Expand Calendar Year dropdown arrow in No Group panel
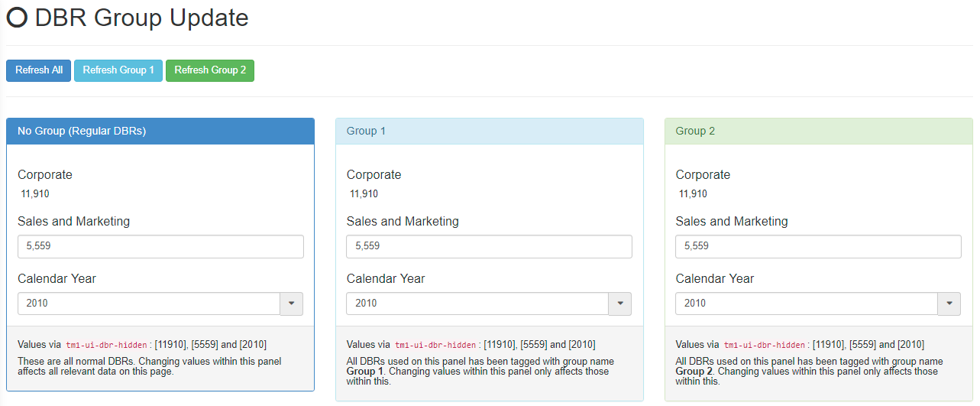The height and width of the screenshot is (406, 980). 292,304
